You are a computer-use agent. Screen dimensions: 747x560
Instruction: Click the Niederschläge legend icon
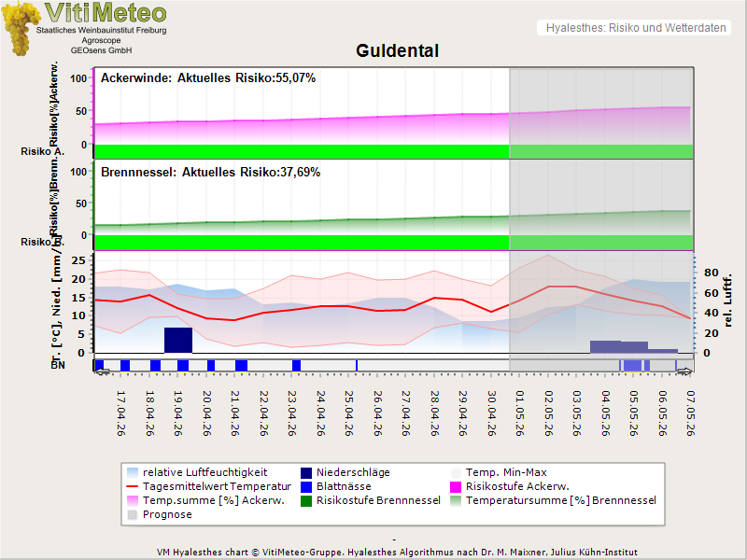pyautogui.click(x=307, y=472)
